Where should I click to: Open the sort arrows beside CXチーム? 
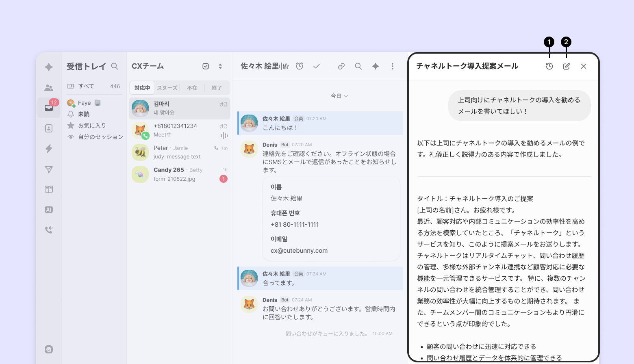220,66
